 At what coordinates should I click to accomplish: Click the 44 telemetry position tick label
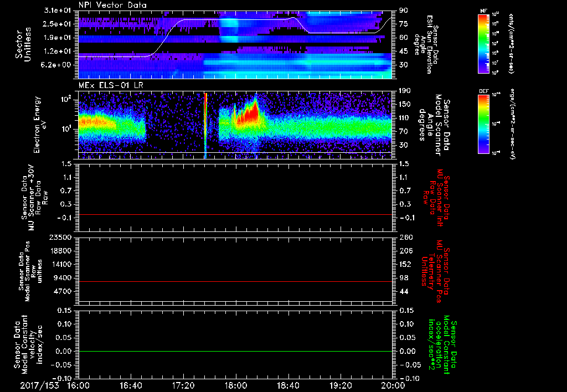pos(404,291)
